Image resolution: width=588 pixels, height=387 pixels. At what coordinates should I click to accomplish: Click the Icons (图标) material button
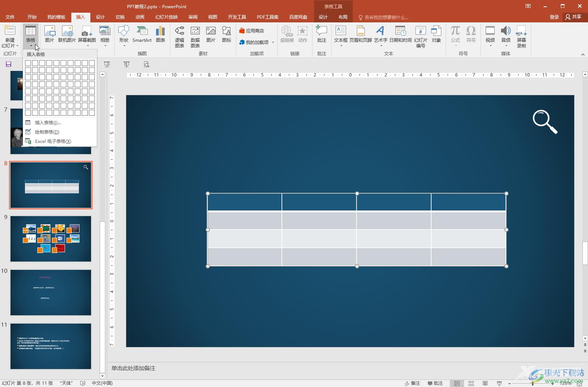click(227, 34)
